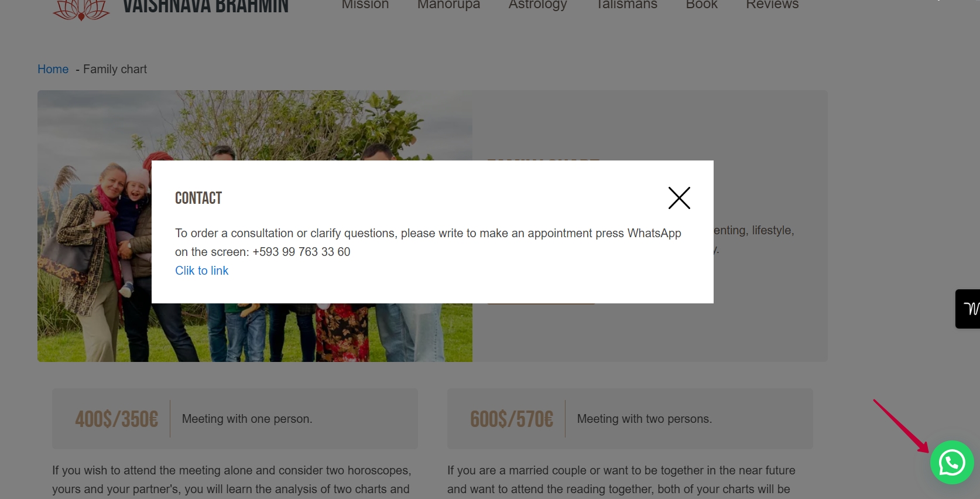The height and width of the screenshot is (499, 980).
Task: Click the 'Family chart' breadcrumb text
Action: [x=115, y=69]
